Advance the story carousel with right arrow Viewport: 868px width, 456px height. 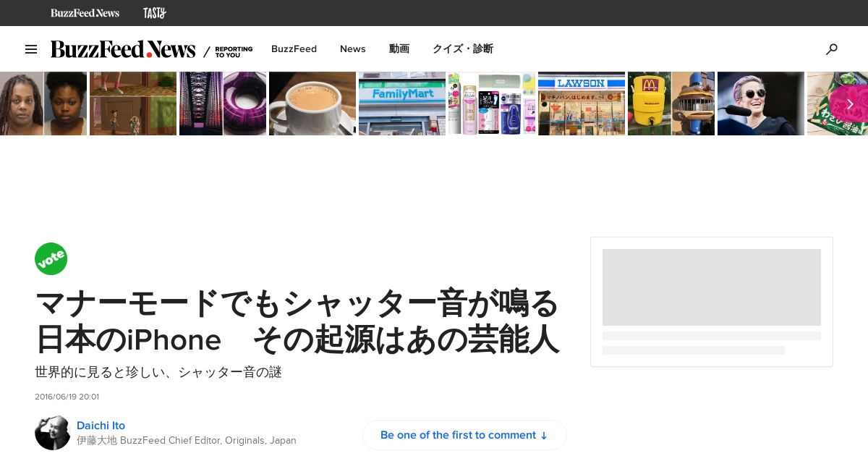point(849,104)
